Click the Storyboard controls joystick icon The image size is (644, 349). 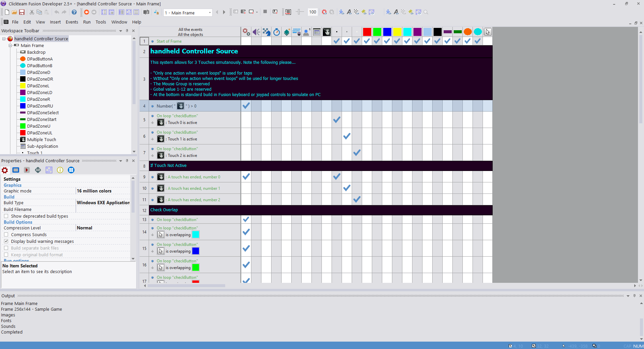pyautogui.click(x=266, y=32)
